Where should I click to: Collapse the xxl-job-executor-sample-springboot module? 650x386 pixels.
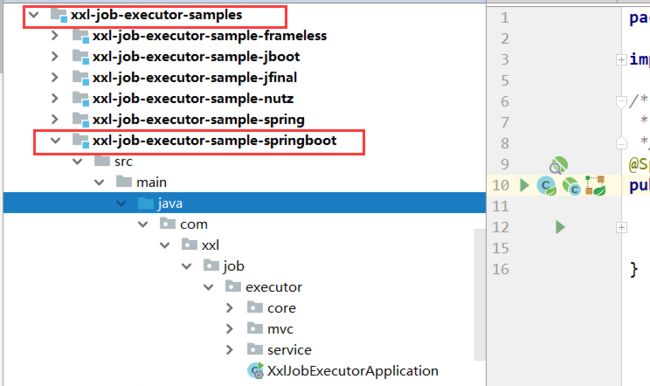coord(55,141)
